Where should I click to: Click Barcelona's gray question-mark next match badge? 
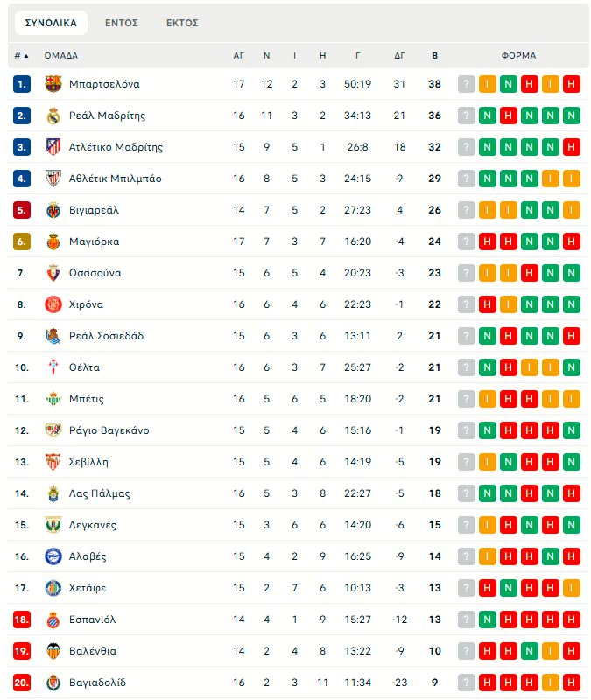click(467, 84)
